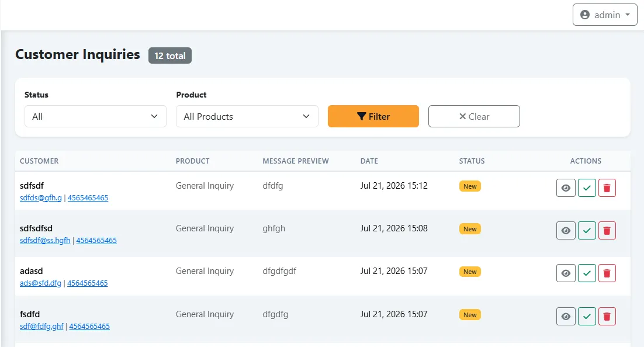Open phone link 4565465465
This screenshot has height=347, width=644.
click(x=88, y=198)
